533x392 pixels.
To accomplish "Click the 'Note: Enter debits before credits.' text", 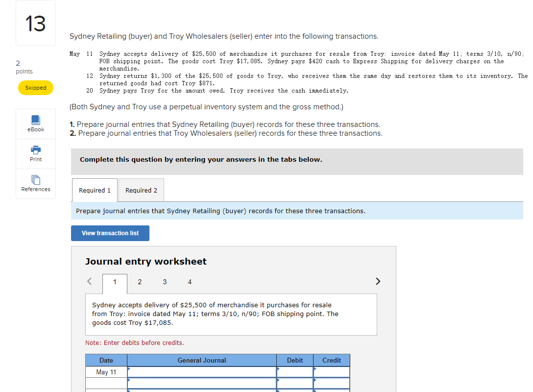I will [x=135, y=343].
